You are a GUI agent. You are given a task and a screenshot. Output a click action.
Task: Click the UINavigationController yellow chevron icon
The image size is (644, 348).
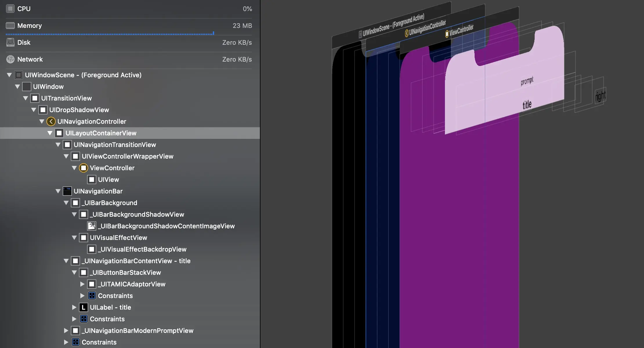point(51,121)
